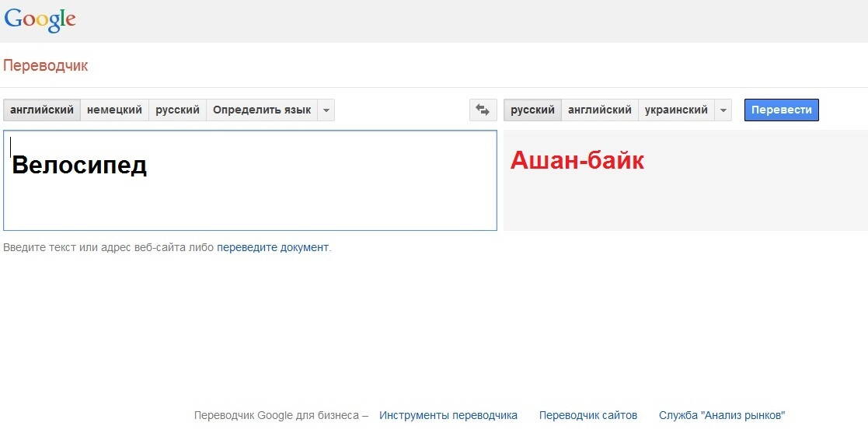Expand the source language dropdown arrow

[326, 110]
